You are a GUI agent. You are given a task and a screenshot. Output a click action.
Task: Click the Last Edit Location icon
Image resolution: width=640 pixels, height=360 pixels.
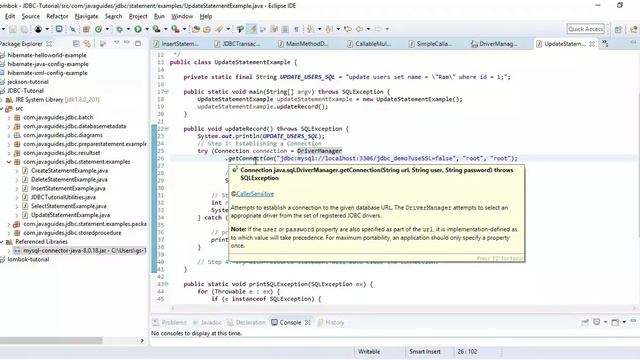[347, 29]
